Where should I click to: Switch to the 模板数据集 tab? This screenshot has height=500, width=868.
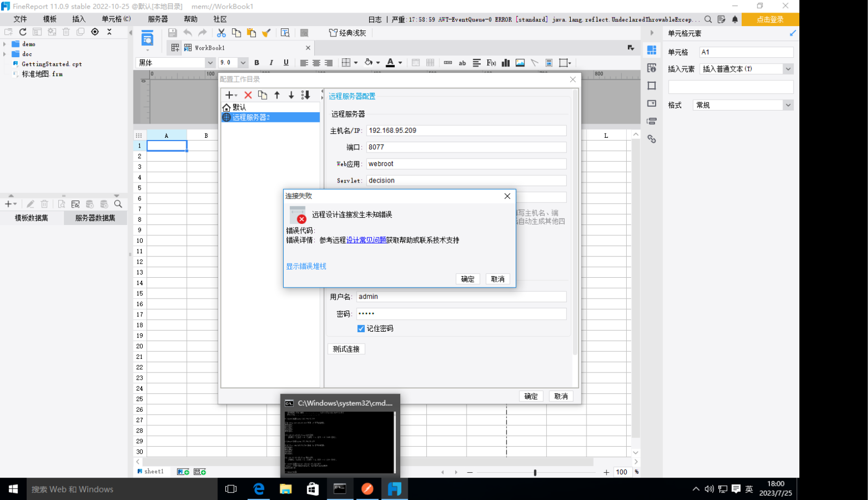click(32, 218)
